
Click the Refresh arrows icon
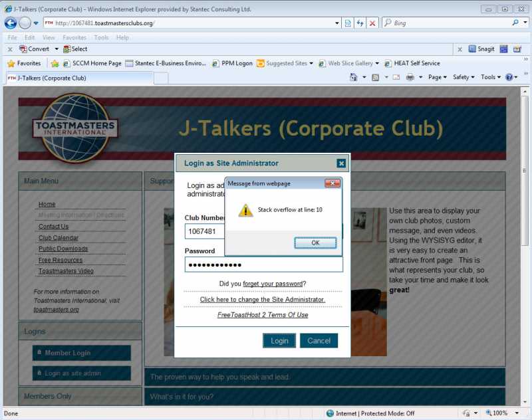point(360,23)
